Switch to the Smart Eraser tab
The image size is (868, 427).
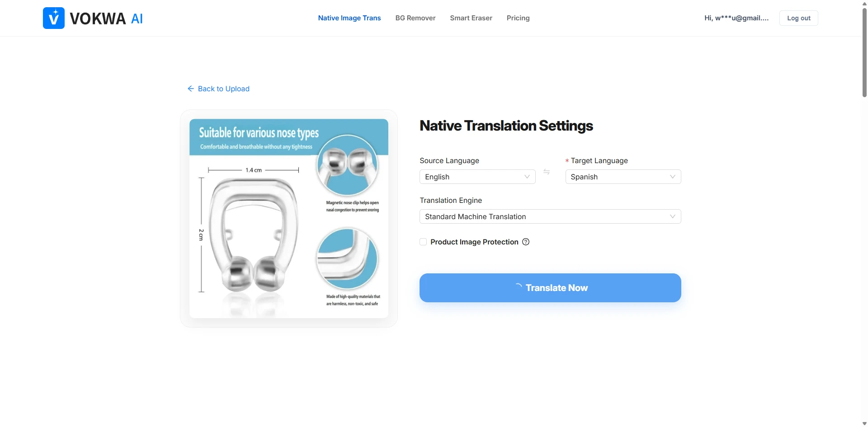471,18
